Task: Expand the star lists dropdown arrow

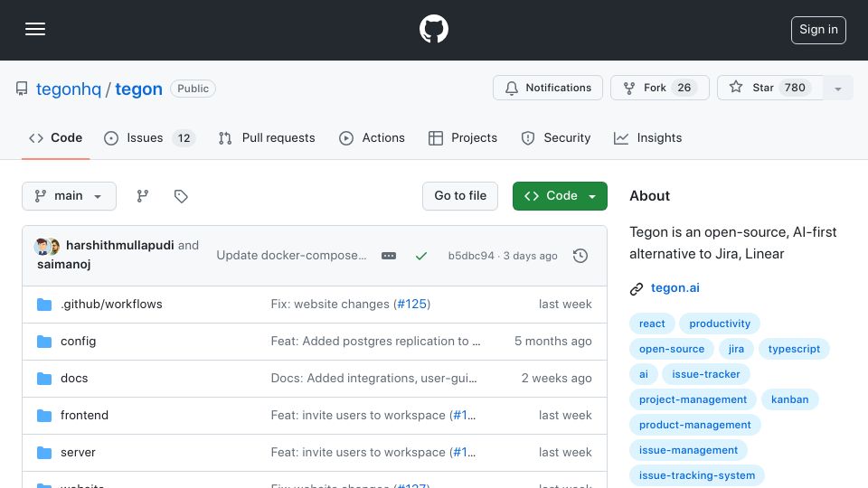Action: coord(837,89)
